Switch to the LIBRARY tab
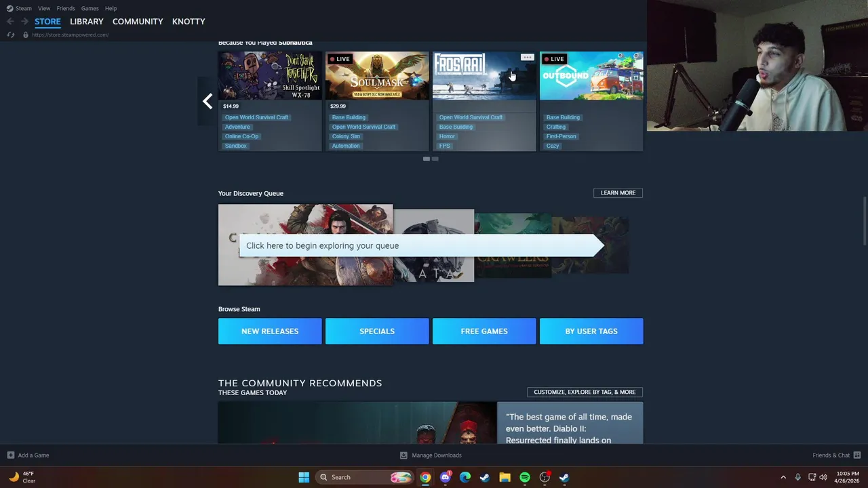 87,22
